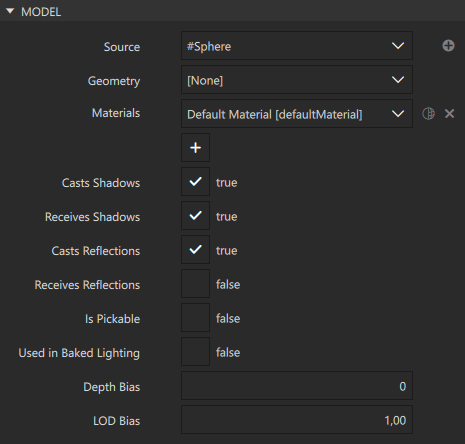The image size is (465, 444).
Task: Enable the Receives Reflections checkbox
Action: (195, 284)
